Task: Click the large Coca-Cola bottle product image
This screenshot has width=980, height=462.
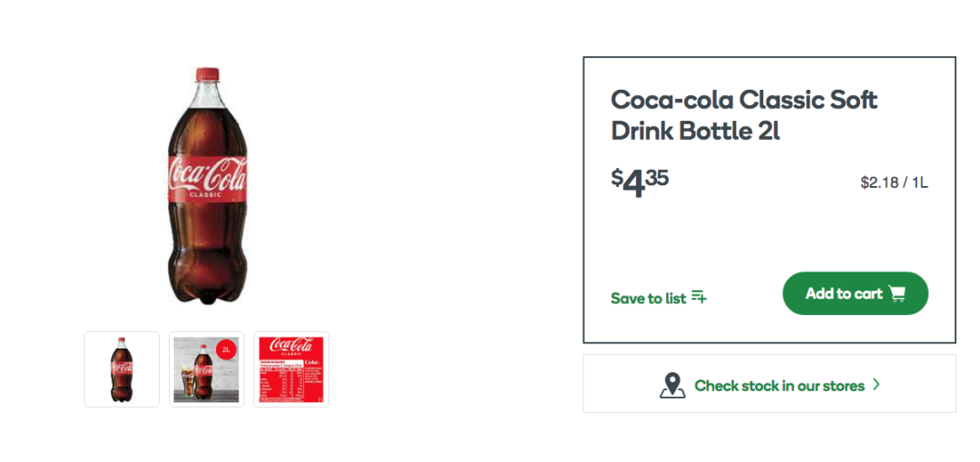Action: point(208,185)
